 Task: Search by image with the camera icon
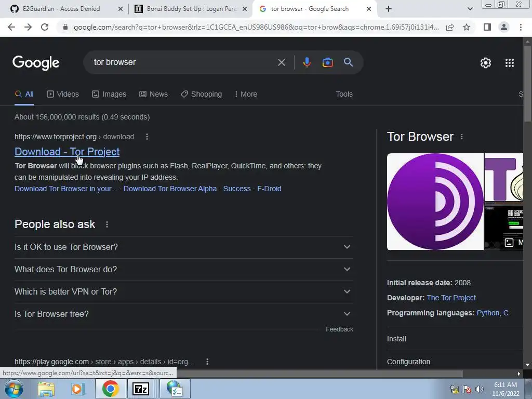[x=327, y=62]
